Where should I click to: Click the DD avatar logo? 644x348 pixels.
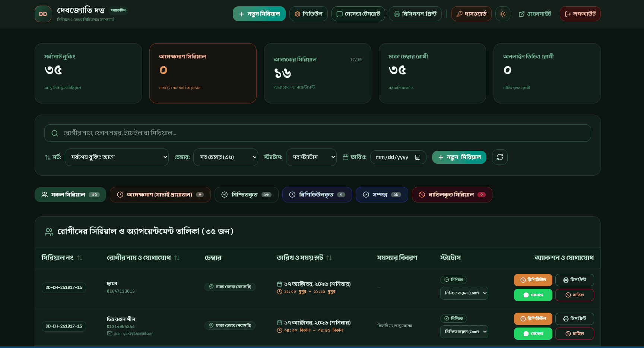coord(43,14)
